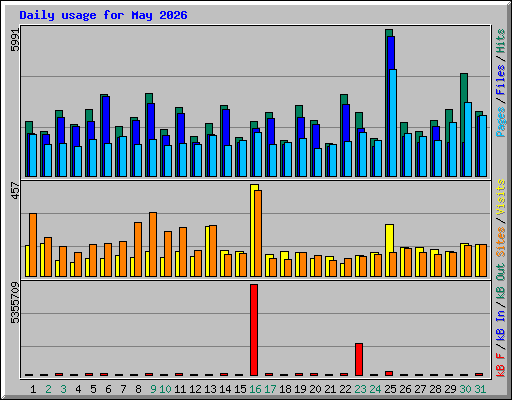Screen dimensions: 512x400
Task: Click the 'Files' legend label
Action: 501,80
